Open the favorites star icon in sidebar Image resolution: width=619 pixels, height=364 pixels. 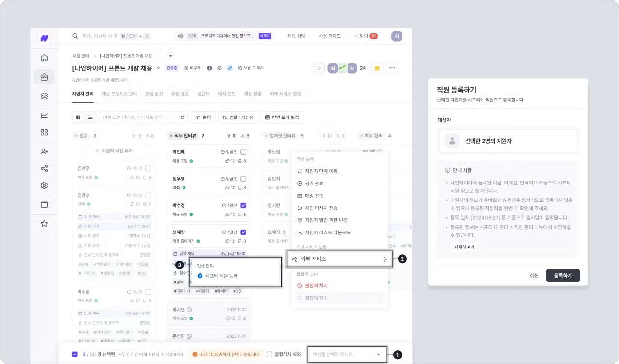(44, 223)
